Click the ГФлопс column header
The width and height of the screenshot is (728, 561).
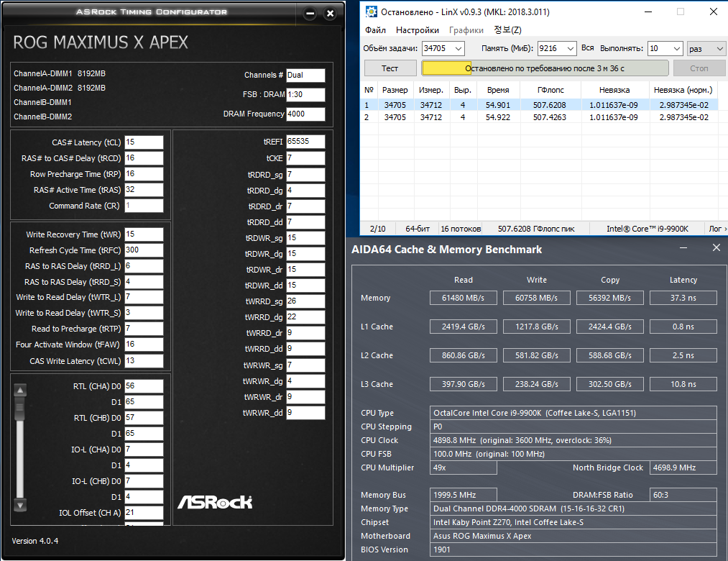(x=550, y=90)
